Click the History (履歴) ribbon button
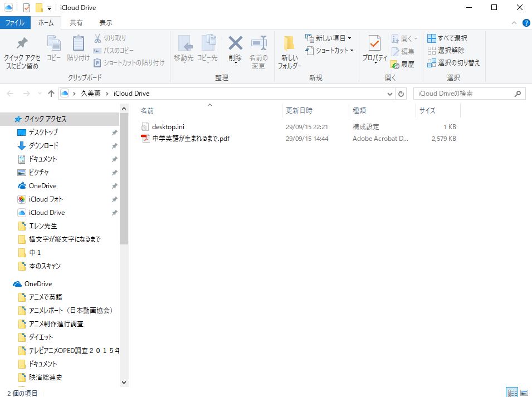Viewport: 532px width, 397px height. point(403,65)
